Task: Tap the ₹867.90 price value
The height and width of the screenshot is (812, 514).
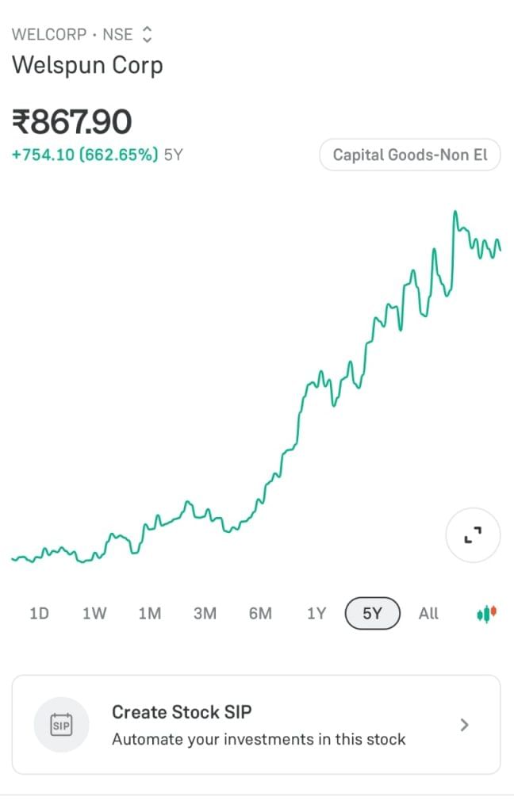Action: click(x=71, y=122)
